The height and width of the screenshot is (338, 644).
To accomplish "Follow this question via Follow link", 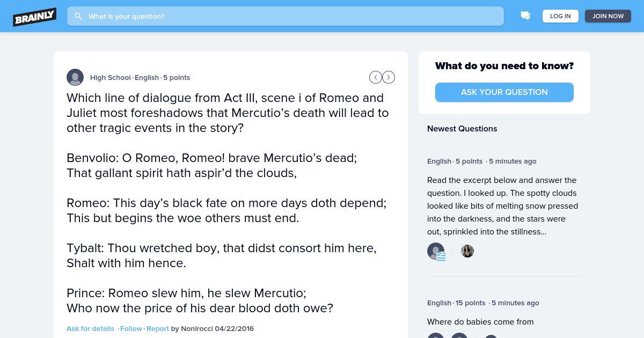I will [x=131, y=328].
